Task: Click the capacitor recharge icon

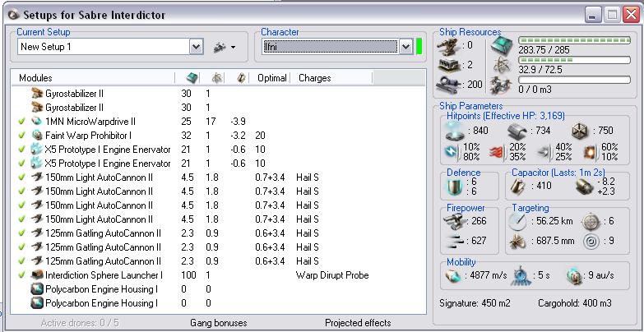Action: pos(584,187)
